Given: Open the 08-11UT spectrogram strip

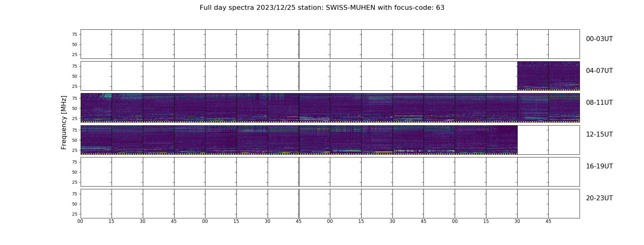Looking at the screenshot, I should click(x=330, y=108).
